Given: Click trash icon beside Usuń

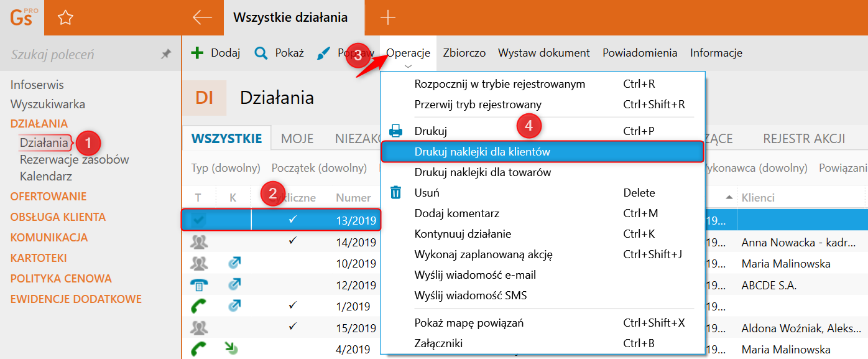Looking at the screenshot, I should pos(396,192).
